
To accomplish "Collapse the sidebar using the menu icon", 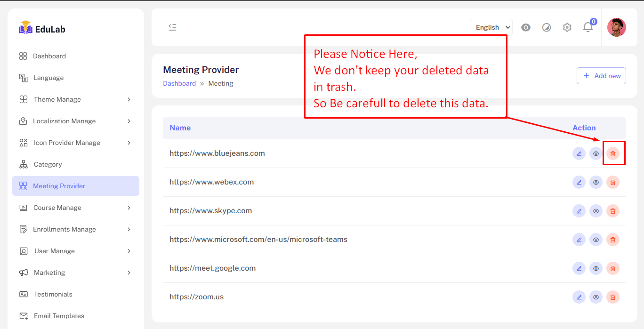I will point(173,27).
